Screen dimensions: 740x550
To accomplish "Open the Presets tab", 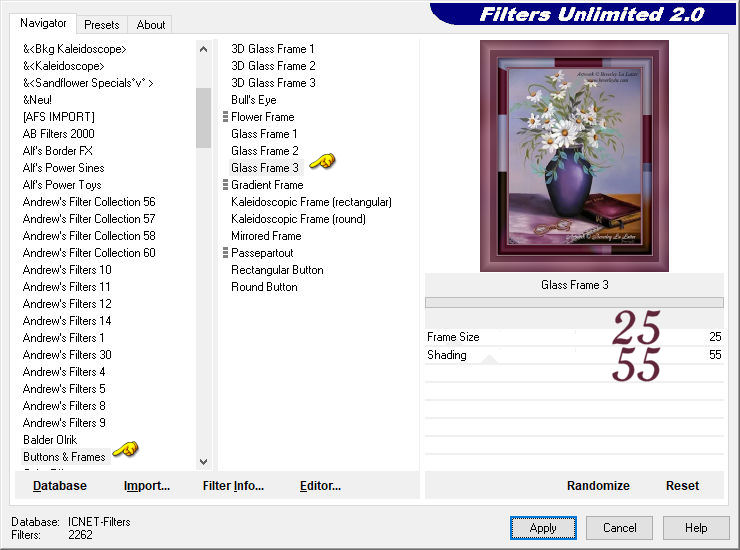I will pyautogui.click(x=101, y=25).
